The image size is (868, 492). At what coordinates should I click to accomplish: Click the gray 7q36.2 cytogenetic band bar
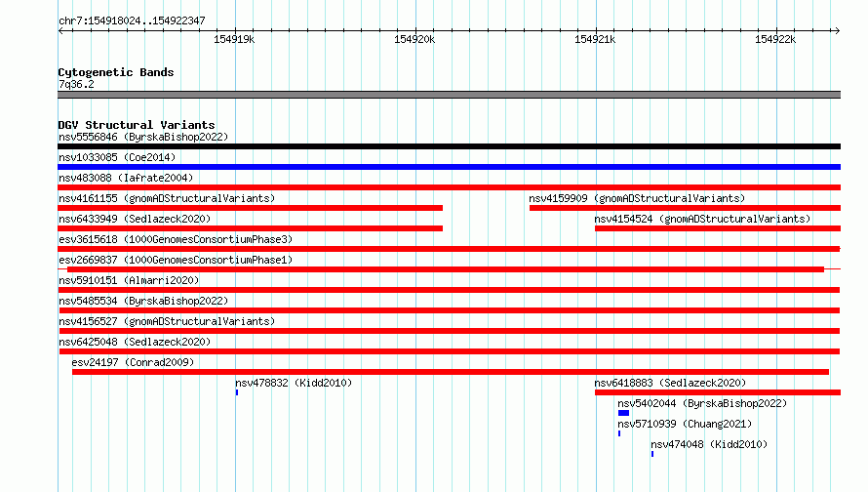(449, 95)
